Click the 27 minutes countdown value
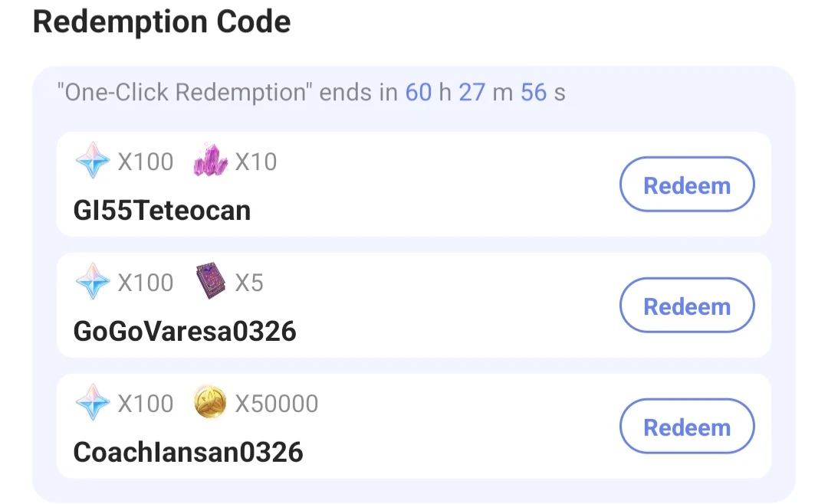 tap(472, 92)
